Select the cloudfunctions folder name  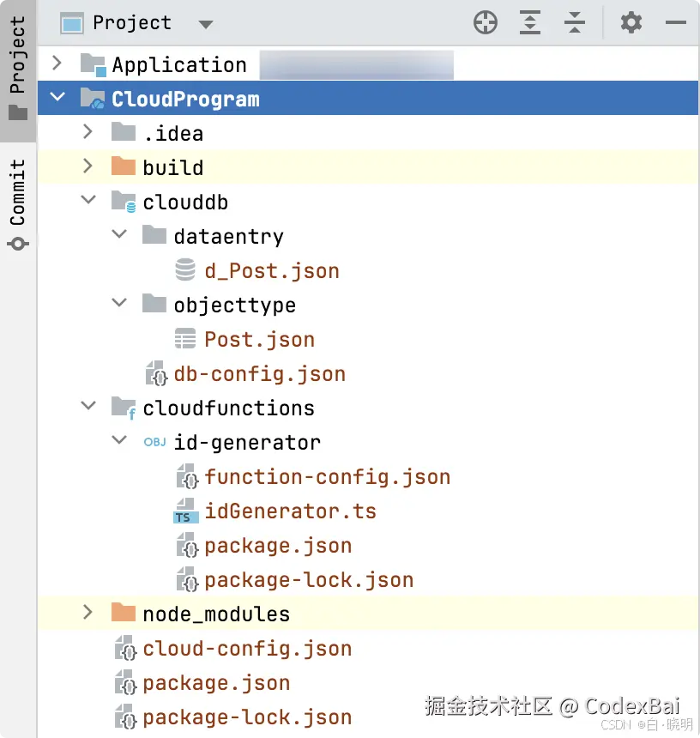(x=229, y=408)
